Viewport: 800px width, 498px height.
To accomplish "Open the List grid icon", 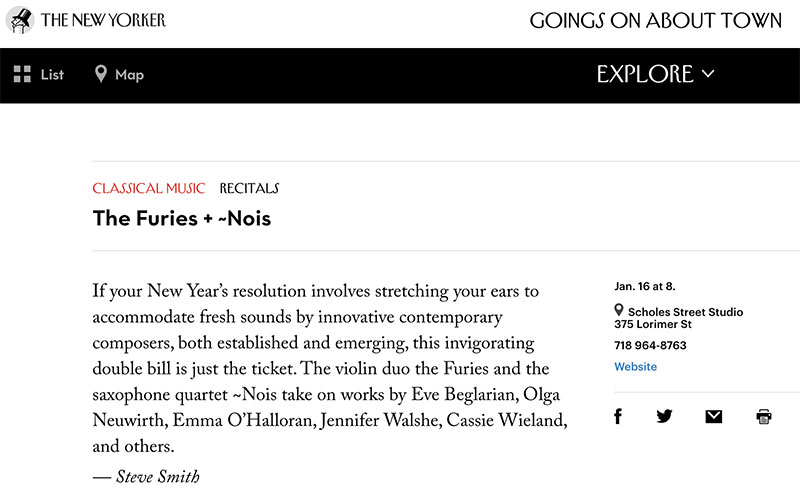I will click(22, 74).
